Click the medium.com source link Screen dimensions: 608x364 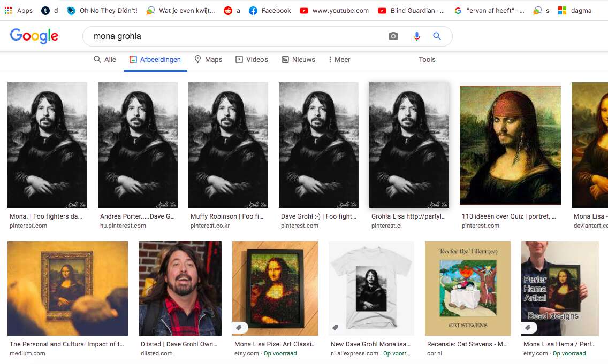(27, 353)
